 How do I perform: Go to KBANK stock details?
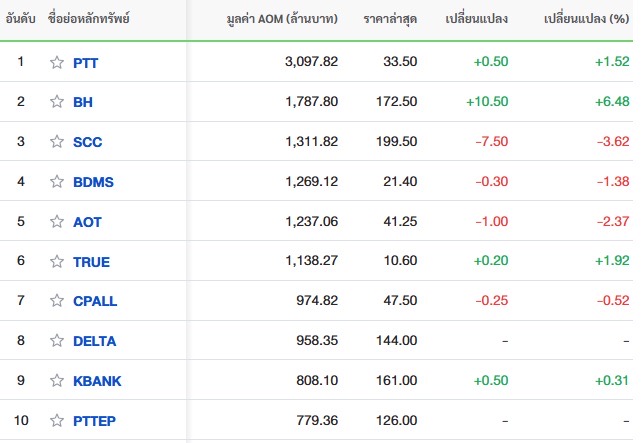[97, 381]
